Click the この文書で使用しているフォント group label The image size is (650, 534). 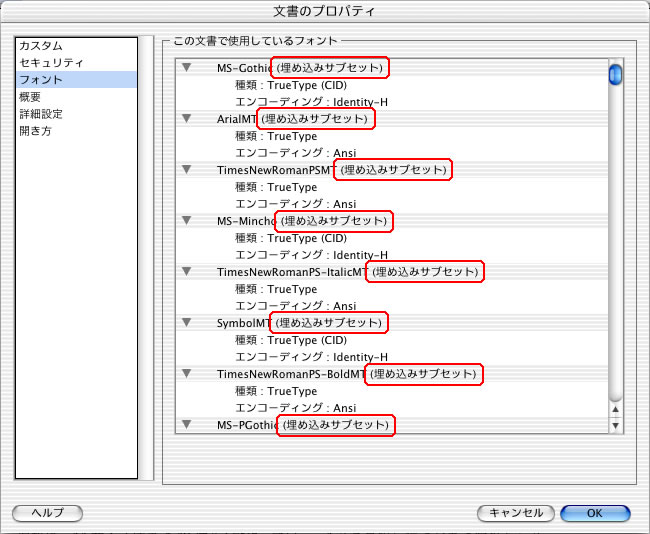pyautogui.click(x=255, y=41)
